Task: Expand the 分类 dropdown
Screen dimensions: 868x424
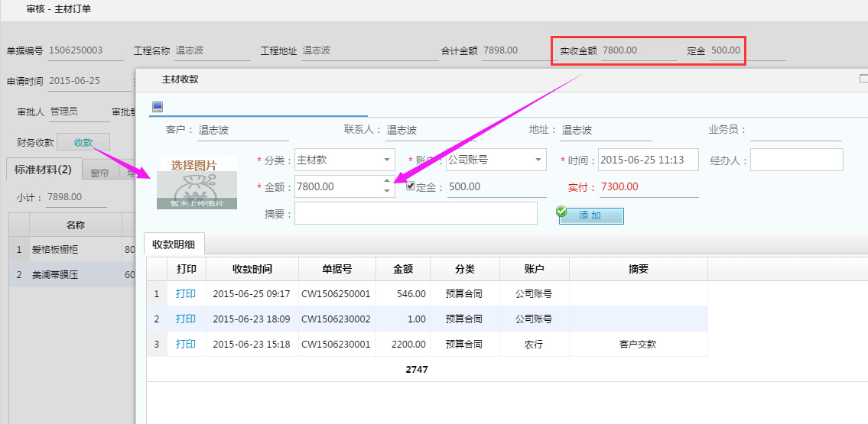Action: tap(387, 160)
